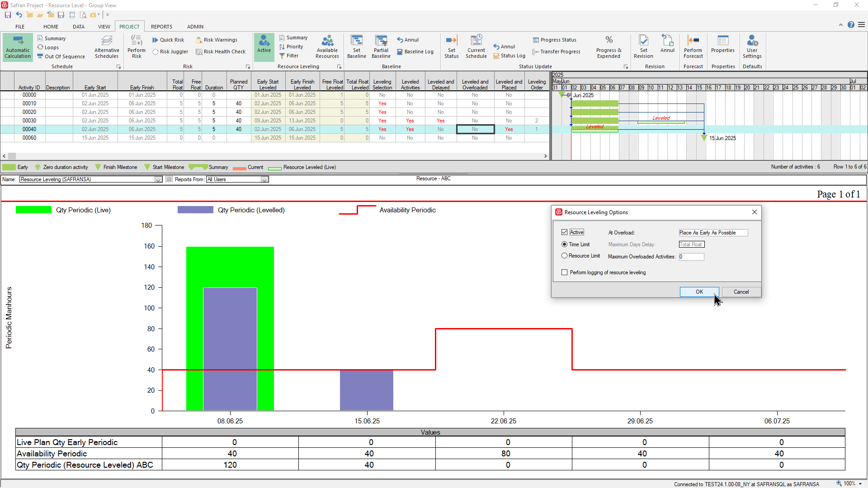
Task: Switch to the VIEW tab
Action: [104, 27]
